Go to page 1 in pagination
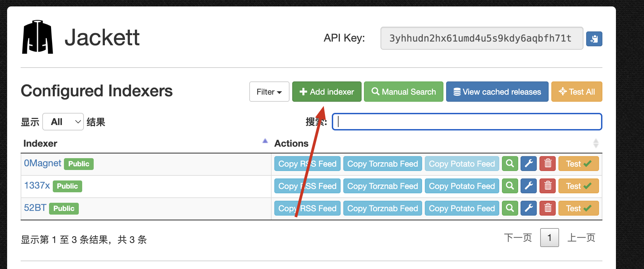Viewport: 644px width, 269px height. pyautogui.click(x=549, y=238)
